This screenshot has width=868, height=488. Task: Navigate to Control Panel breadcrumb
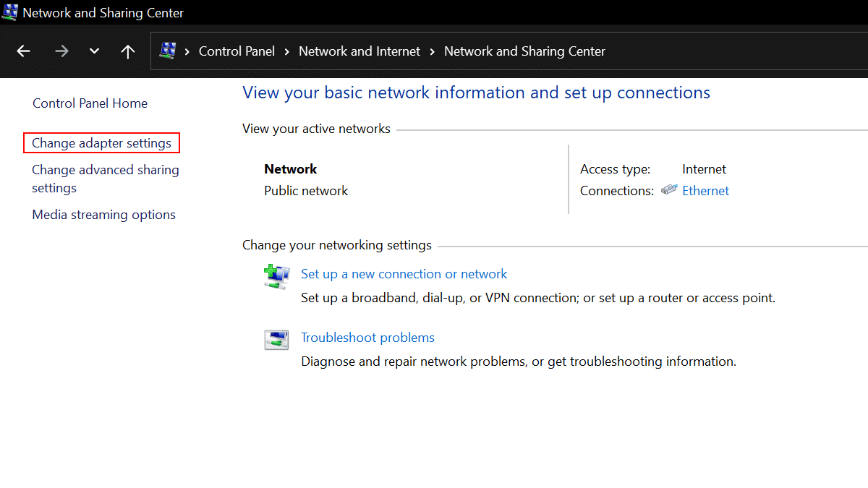click(x=237, y=51)
